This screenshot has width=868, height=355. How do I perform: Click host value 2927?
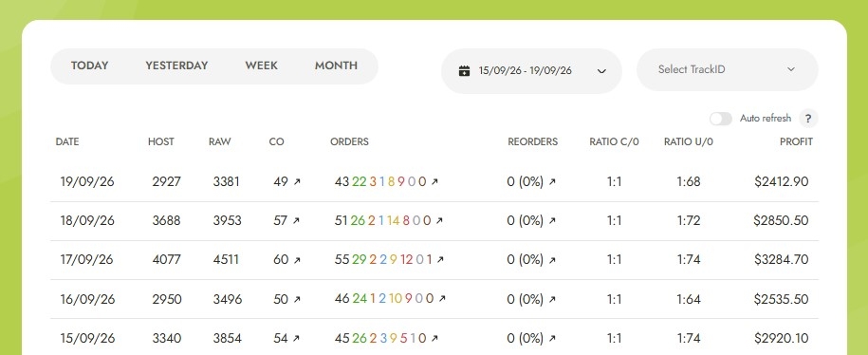pyautogui.click(x=167, y=181)
